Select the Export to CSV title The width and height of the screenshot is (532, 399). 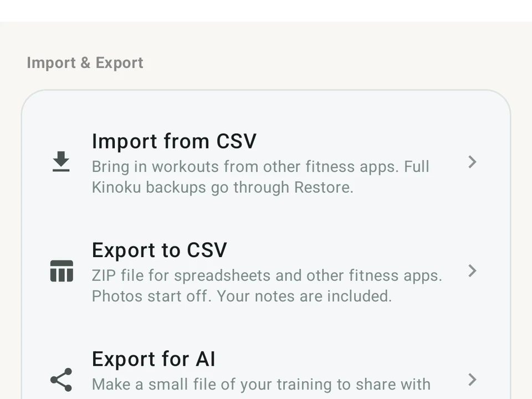pos(159,250)
